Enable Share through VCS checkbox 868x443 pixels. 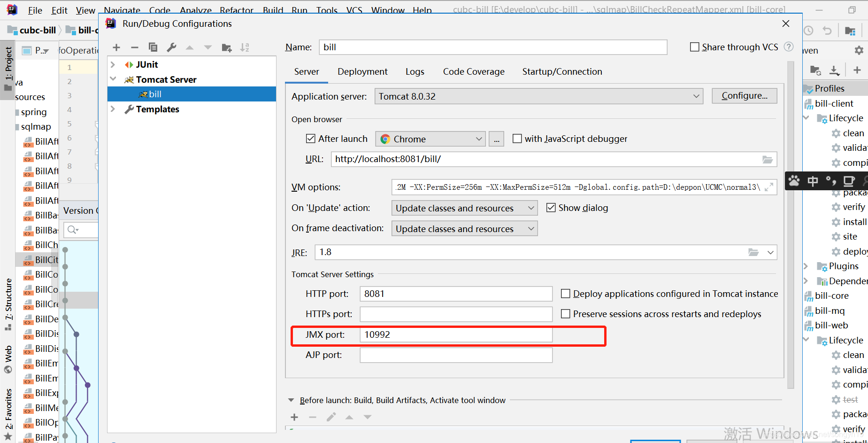coord(694,47)
